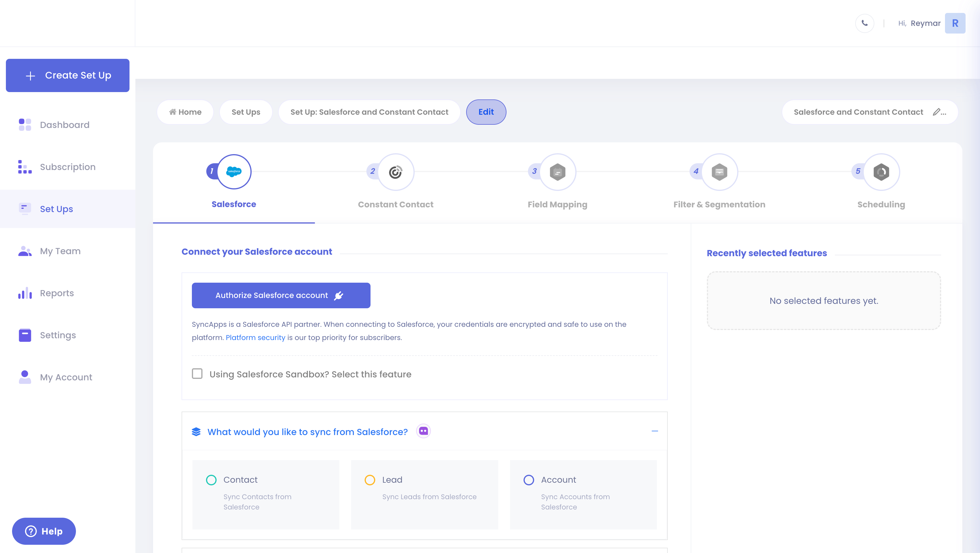Go to Home breadcrumb
Image resolution: width=980 pixels, height=553 pixels.
185,112
